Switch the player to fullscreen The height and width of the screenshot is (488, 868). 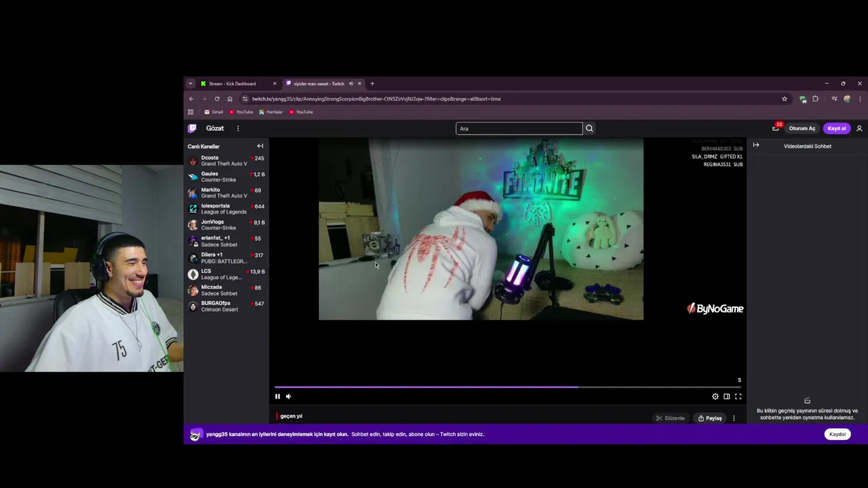coord(738,396)
